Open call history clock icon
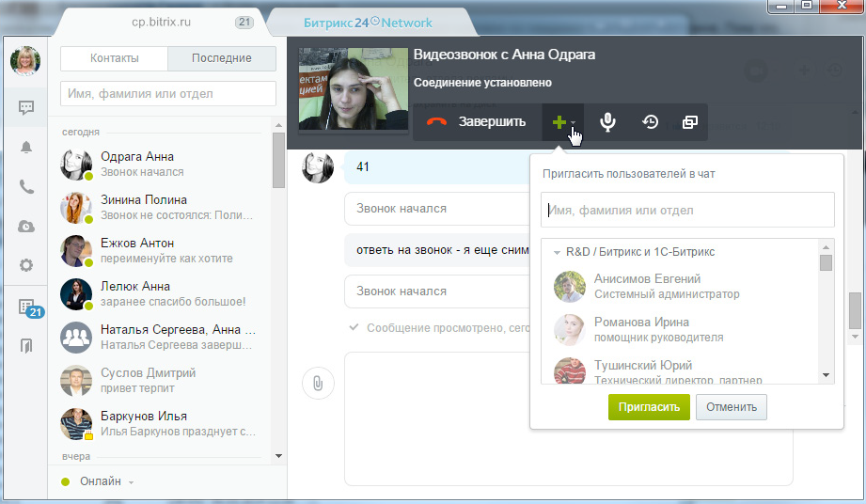Screen dimensions: 866x504 tap(650, 122)
